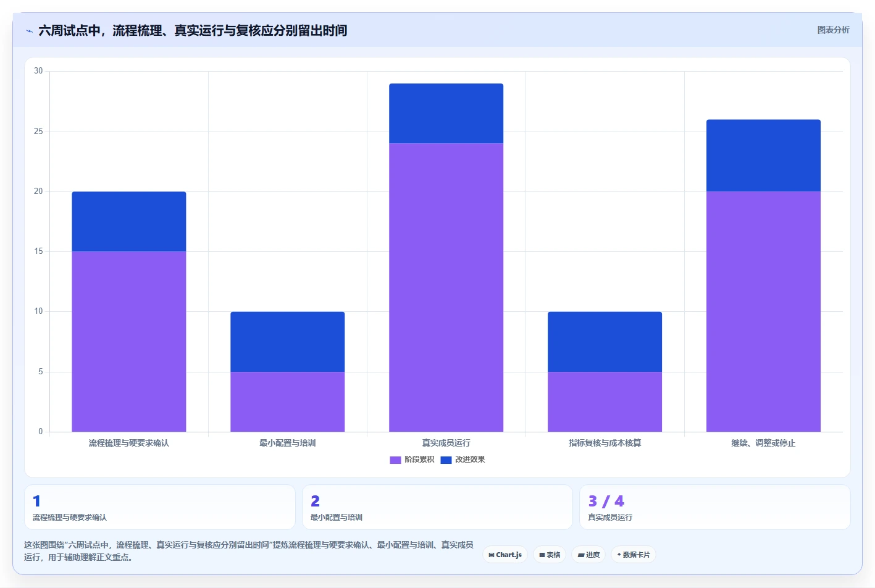
Task: Click the purple bar segment for 流程梳理与硬要求确认
Action: click(129, 342)
